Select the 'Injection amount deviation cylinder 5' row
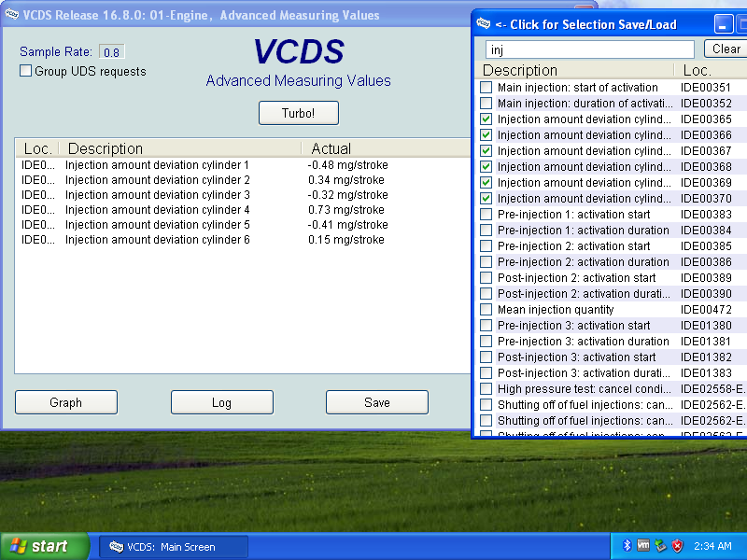Screen dimensions: 747x560 pyautogui.click(x=243, y=225)
